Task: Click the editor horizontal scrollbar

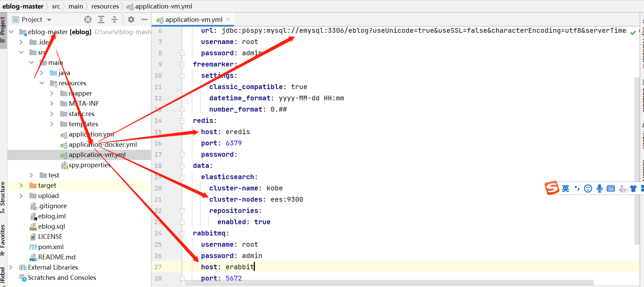Action: tap(388, 283)
